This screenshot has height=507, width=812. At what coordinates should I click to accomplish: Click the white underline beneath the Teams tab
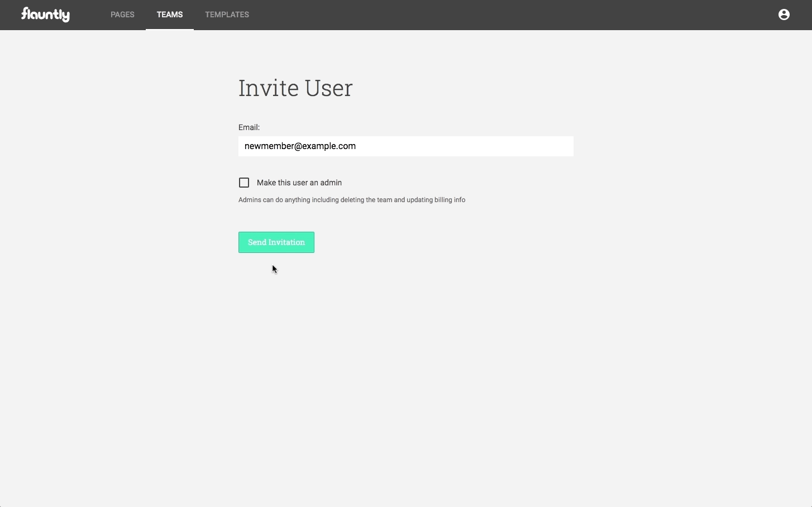(x=170, y=29)
